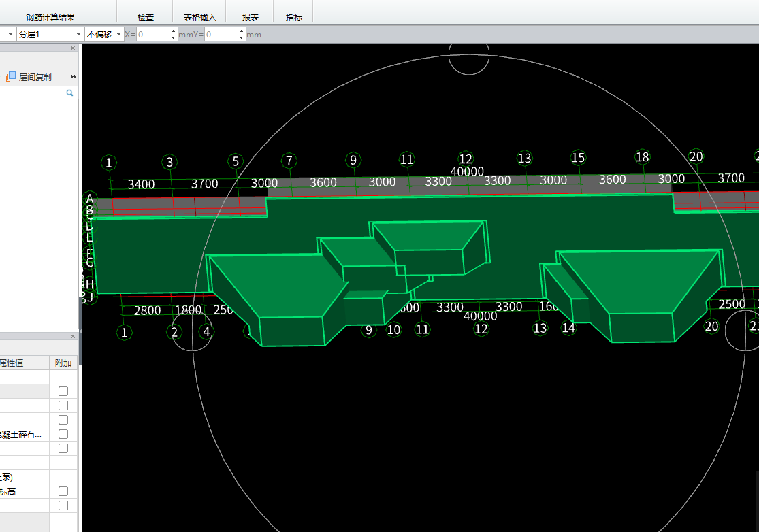The height and width of the screenshot is (532, 759).
Task: Click axis bubble 10 on the drawing
Action: pos(393,330)
